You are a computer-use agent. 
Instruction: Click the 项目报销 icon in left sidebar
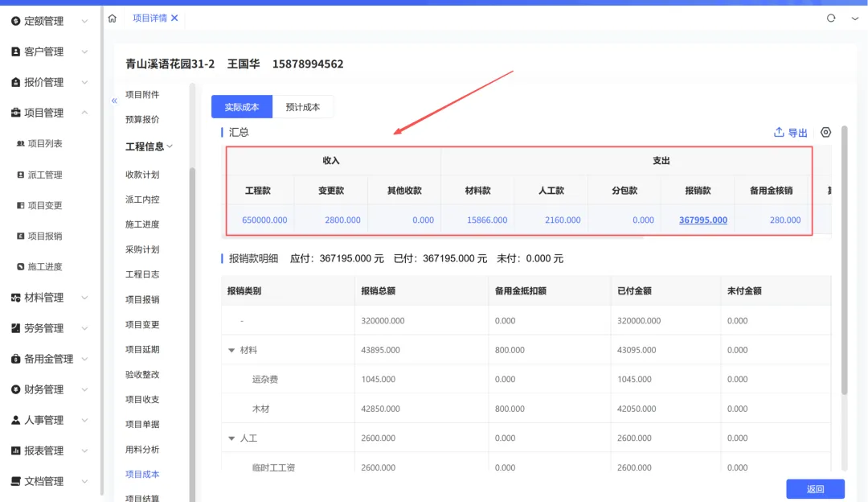point(20,236)
